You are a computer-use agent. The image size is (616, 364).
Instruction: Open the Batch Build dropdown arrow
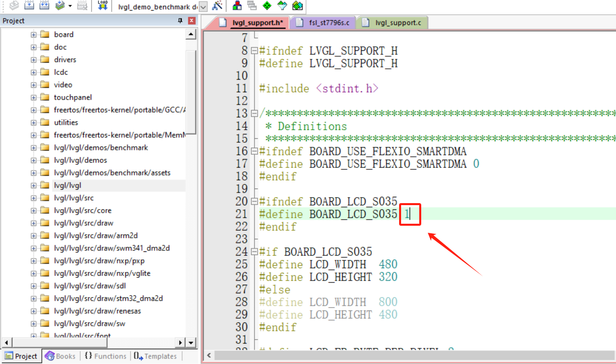click(x=69, y=7)
